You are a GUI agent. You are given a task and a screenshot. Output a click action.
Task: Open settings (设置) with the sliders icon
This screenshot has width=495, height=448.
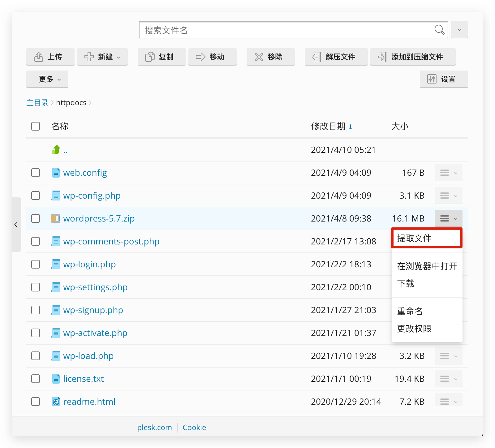pos(443,79)
